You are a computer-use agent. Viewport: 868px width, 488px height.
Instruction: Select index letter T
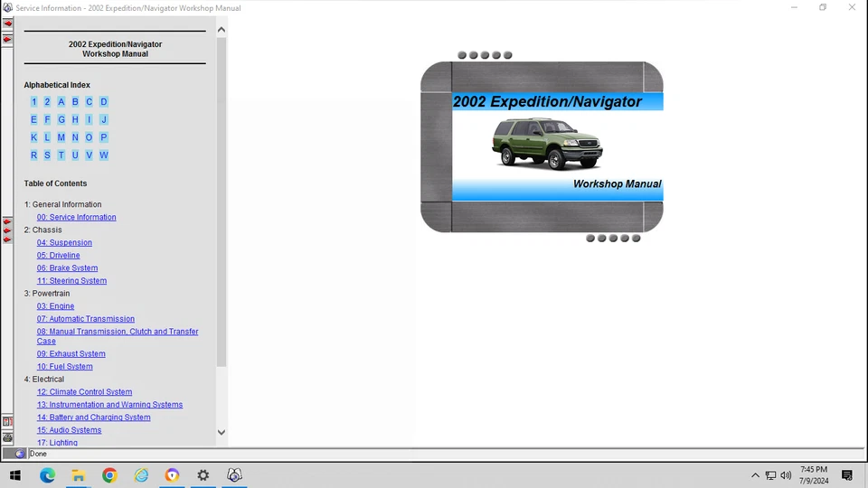[x=61, y=155]
